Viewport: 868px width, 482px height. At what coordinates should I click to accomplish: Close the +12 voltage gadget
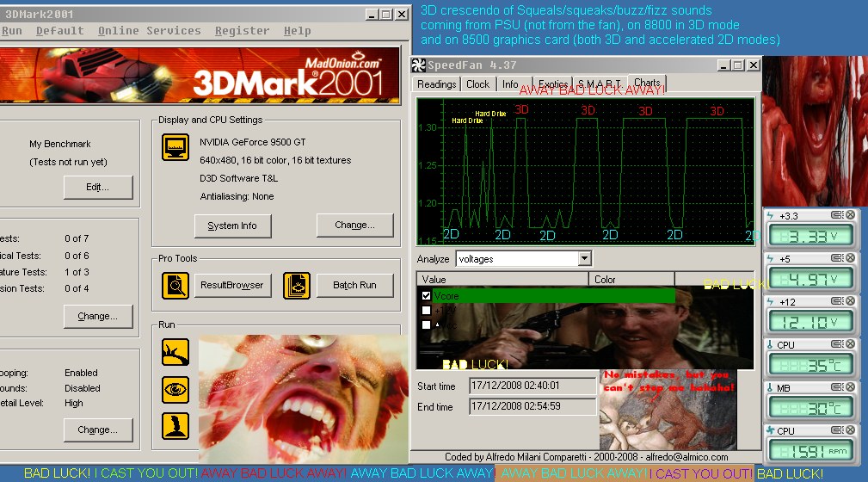(850, 301)
